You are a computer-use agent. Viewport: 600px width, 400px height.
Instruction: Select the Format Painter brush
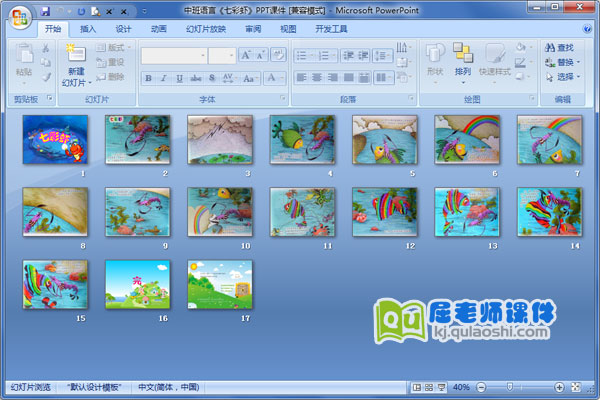[46, 77]
